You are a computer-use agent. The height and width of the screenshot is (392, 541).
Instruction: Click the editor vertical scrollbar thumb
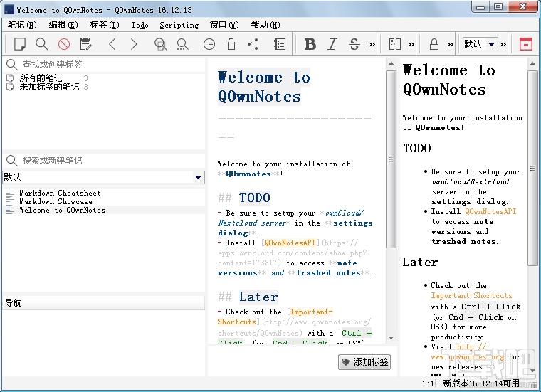click(391, 159)
